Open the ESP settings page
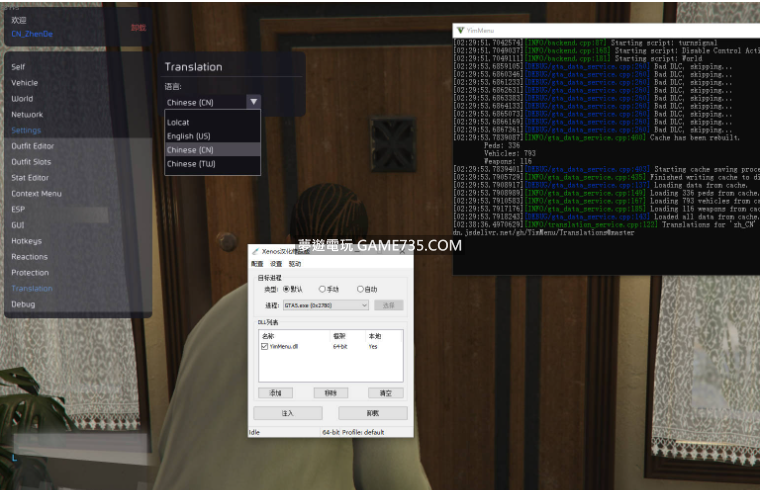Image resolution: width=760 pixels, height=490 pixels. (18, 209)
